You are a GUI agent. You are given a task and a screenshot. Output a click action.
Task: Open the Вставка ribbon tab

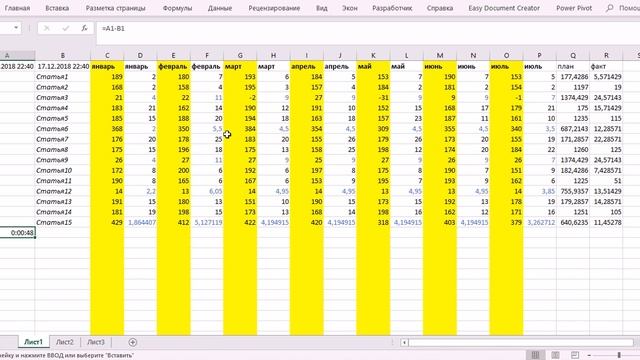tap(57, 8)
